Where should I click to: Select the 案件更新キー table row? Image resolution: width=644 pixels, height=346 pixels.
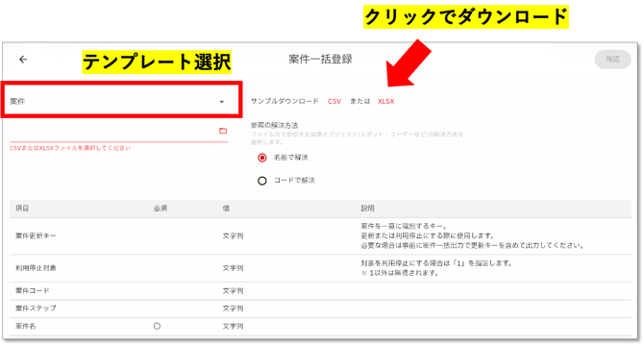(320, 236)
